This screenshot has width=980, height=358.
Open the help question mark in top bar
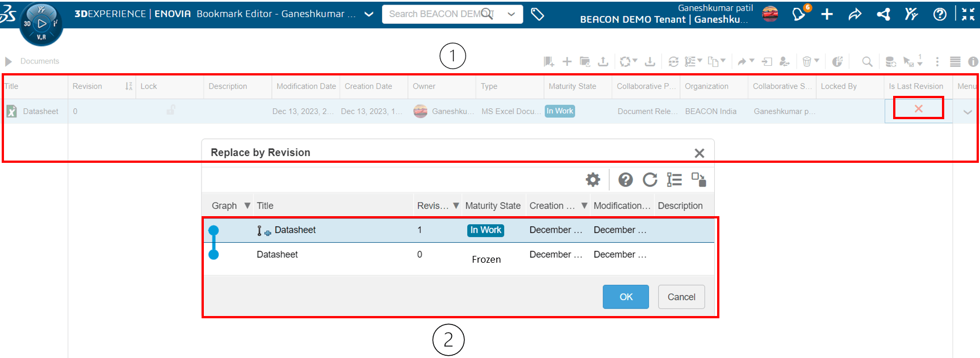(x=940, y=14)
